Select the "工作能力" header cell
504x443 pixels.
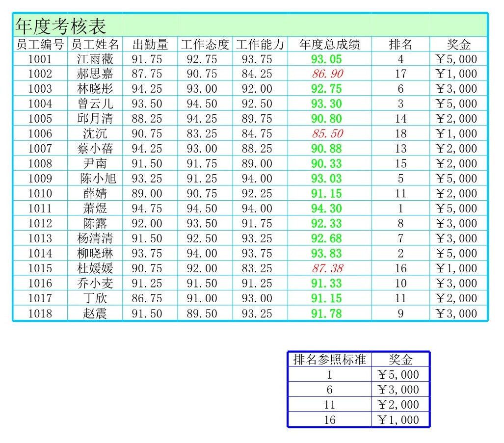tap(260, 45)
